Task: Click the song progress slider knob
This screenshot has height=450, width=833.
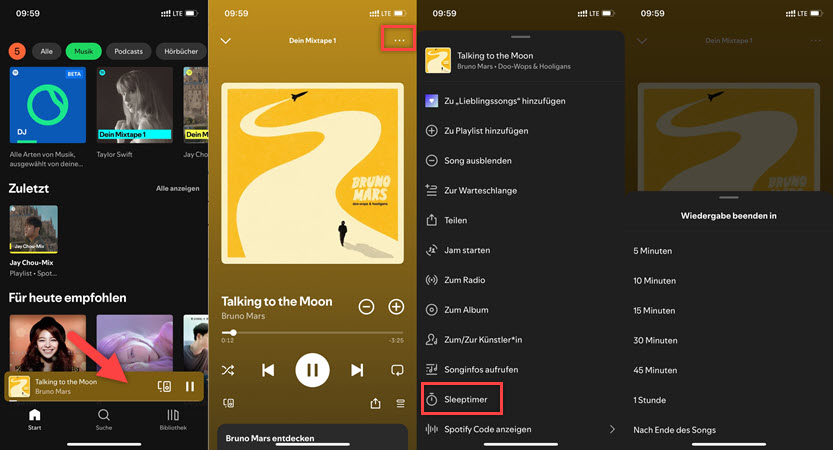Action: coord(233,333)
